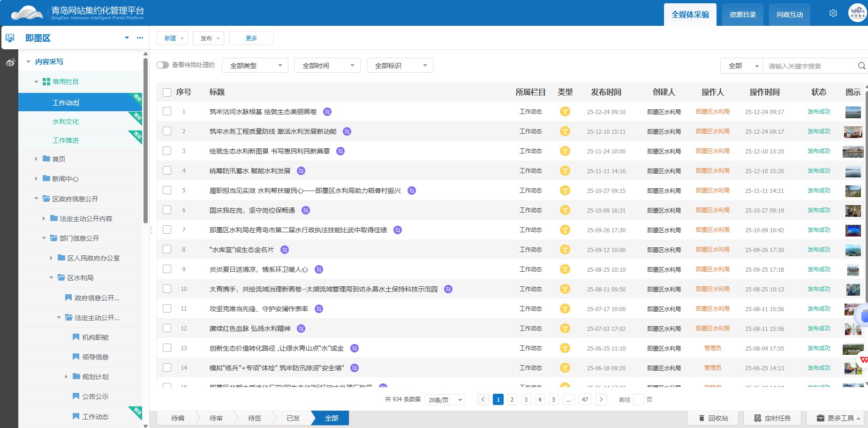Click the yellow T type icon in row 5
868x428 pixels.
(565, 191)
